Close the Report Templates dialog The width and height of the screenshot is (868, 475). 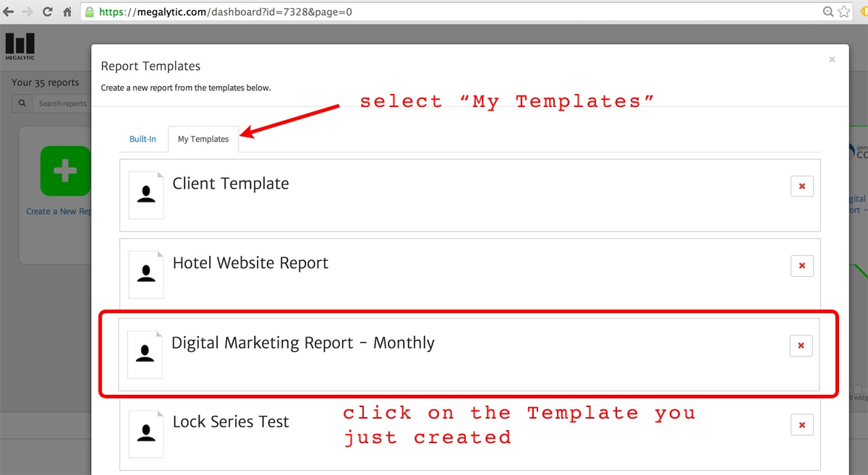tap(832, 60)
